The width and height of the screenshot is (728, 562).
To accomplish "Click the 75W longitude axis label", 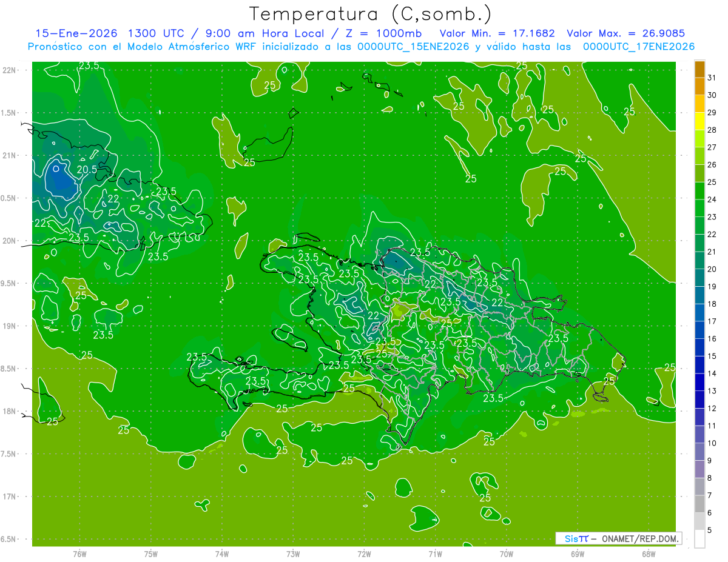I will [x=150, y=554].
